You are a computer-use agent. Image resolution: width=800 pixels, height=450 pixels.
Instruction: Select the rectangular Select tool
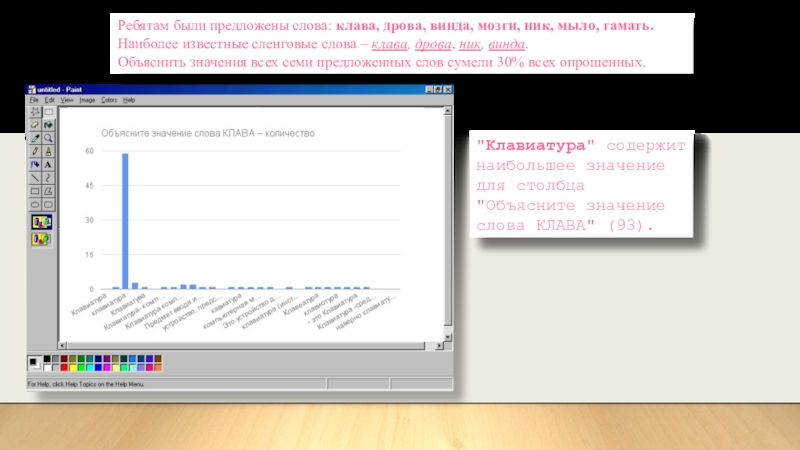point(48,112)
